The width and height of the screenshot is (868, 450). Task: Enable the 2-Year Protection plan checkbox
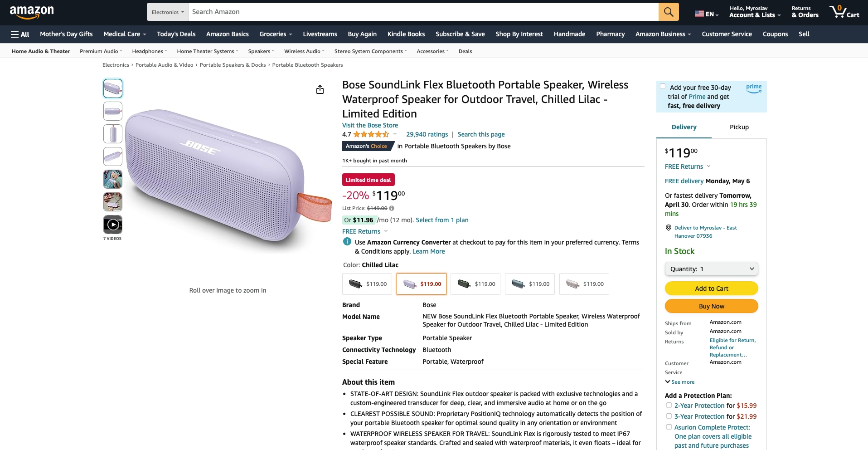click(669, 405)
